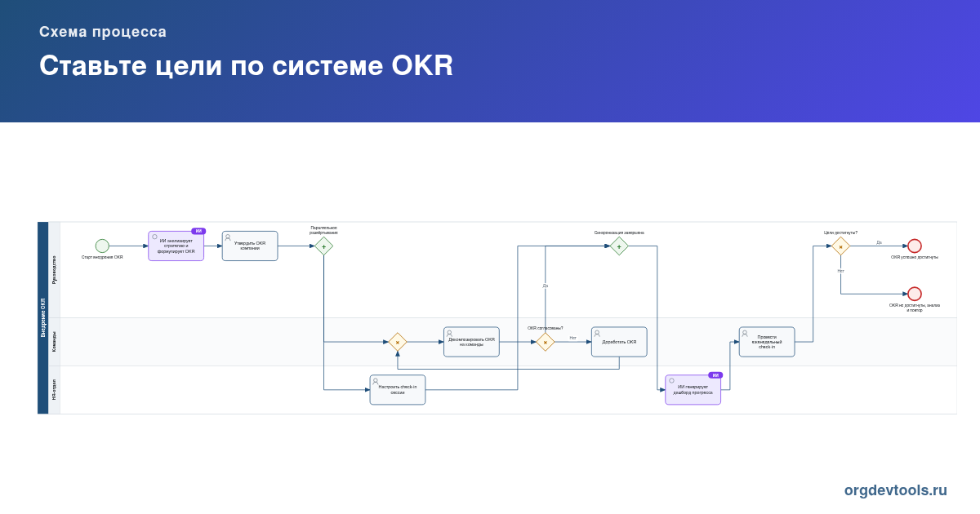
Task: Click the 'OKR успешно достигнуты' label
Action: [915, 257]
